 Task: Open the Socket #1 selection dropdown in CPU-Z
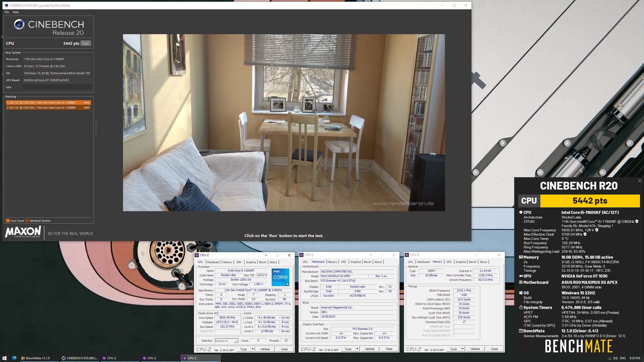226,341
